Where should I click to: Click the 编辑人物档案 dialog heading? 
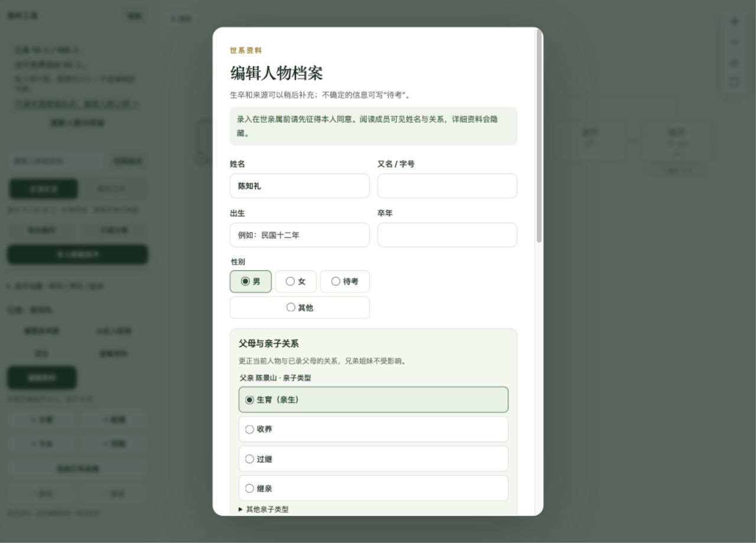pos(276,73)
